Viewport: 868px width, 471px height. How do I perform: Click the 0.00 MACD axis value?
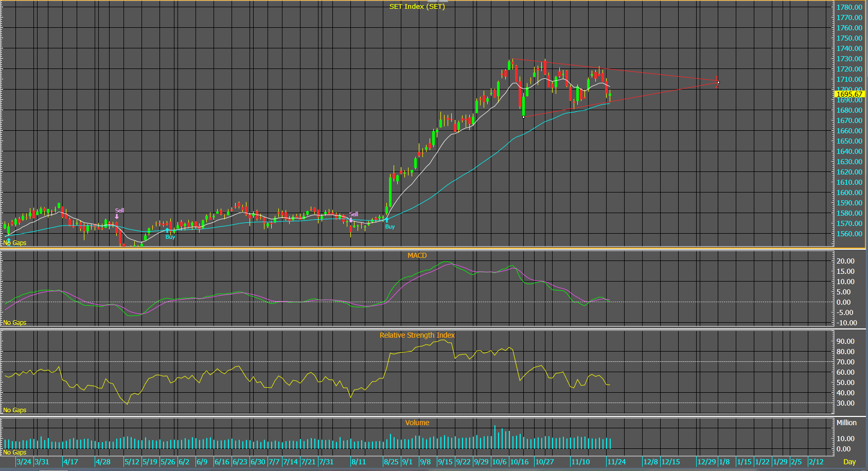point(844,302)
